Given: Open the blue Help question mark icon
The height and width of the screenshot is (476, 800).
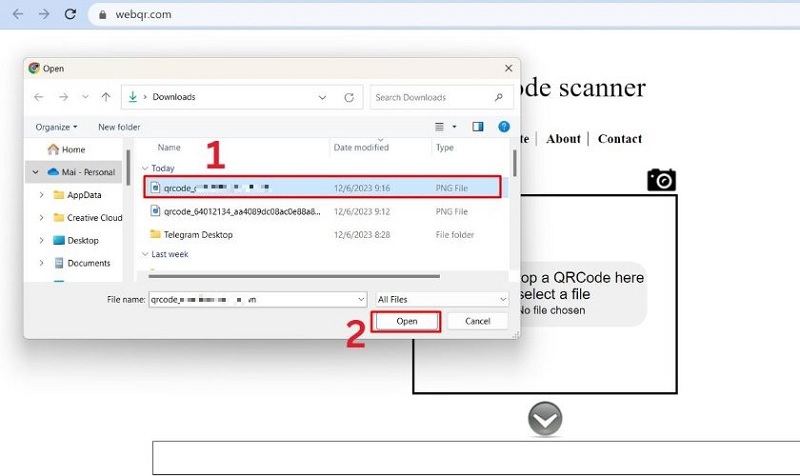Looking at the screenshot, I should click(504, 127).
